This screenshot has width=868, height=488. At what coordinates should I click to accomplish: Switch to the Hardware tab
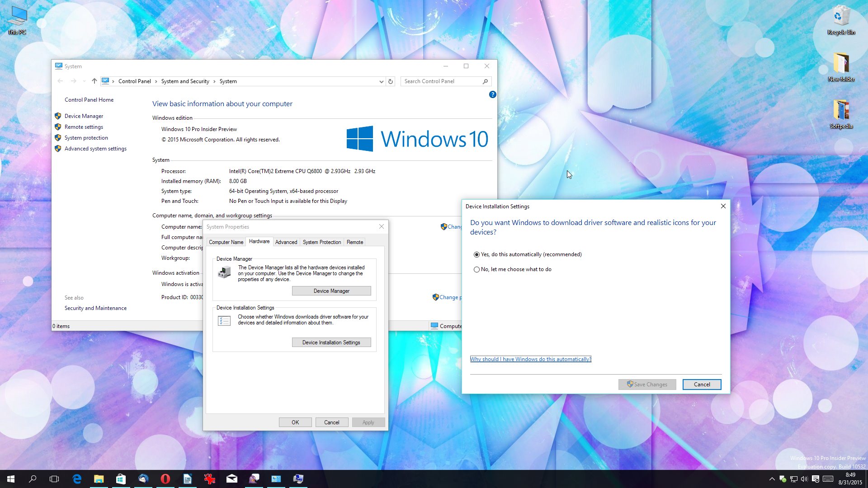tap(259, 241)
